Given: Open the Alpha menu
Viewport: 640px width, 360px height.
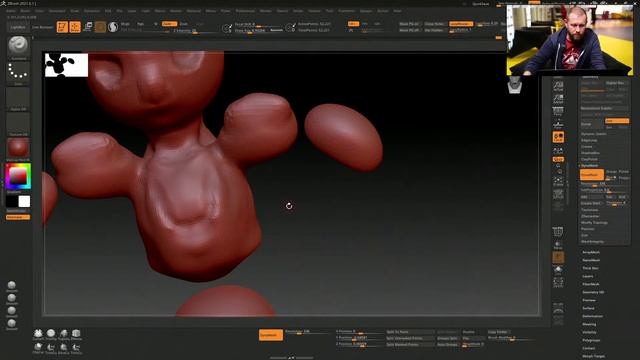Looking at the screenshot, I should pos(11,11).
